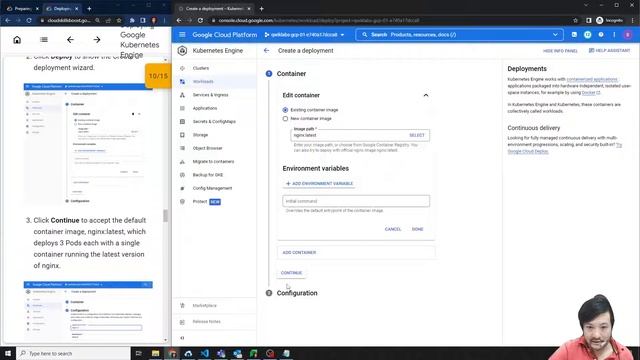640x360 pixels.
Task: Click the Migrate to containers icon
Action: click(182, 162)
